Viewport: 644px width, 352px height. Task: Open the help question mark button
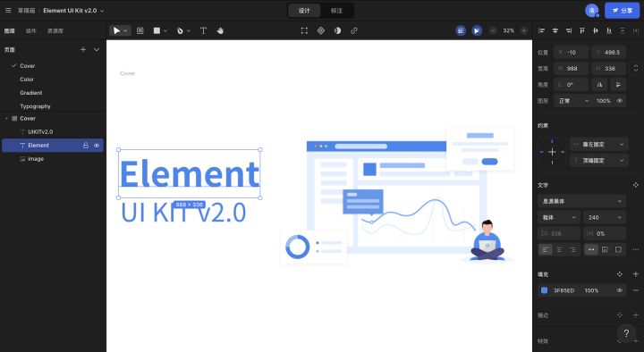(x=626, y=333)
